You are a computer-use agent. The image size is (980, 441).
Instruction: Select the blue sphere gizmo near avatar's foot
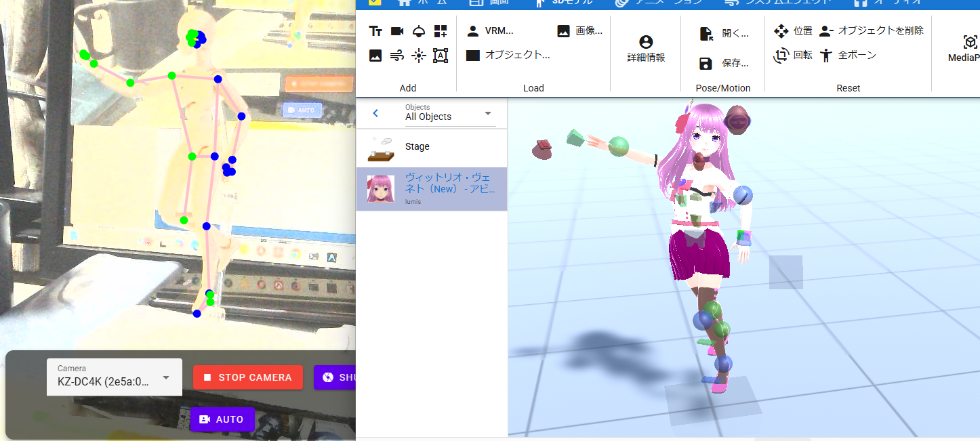[723, 364]
